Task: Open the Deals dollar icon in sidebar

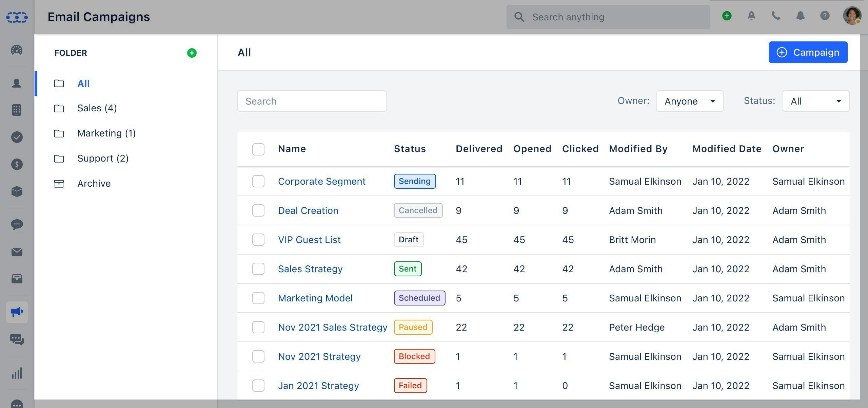Action: [17, 164]
